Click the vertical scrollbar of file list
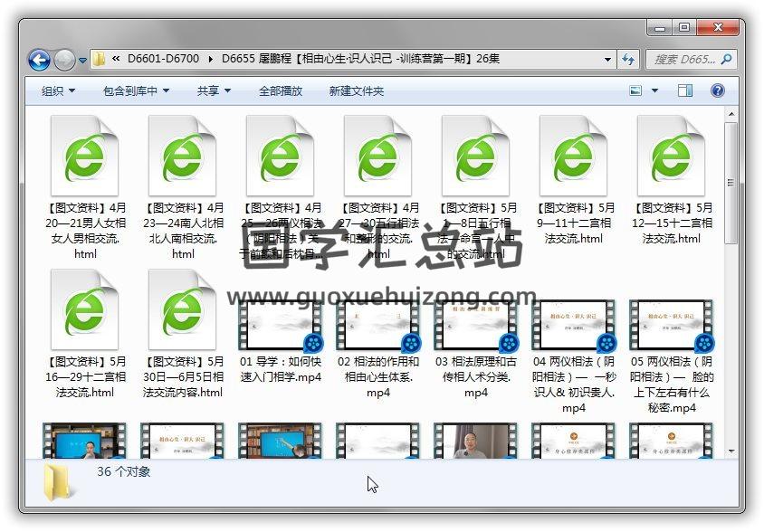 point(731,271)
